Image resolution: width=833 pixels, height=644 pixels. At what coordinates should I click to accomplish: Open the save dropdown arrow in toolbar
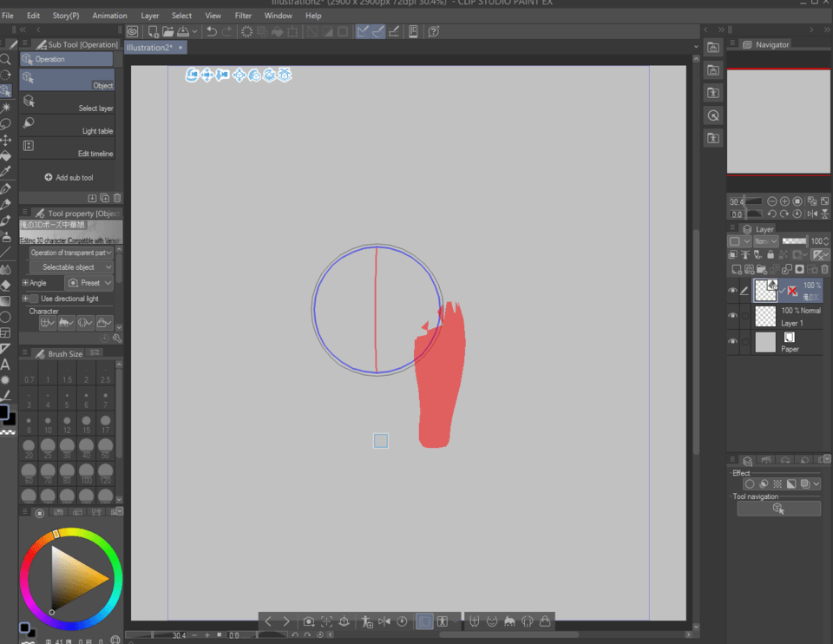pyautogui.click(x=195, y=32)
